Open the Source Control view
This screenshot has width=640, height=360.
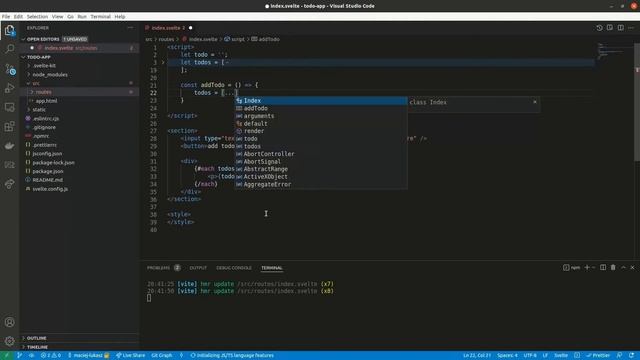coord(9,69)
